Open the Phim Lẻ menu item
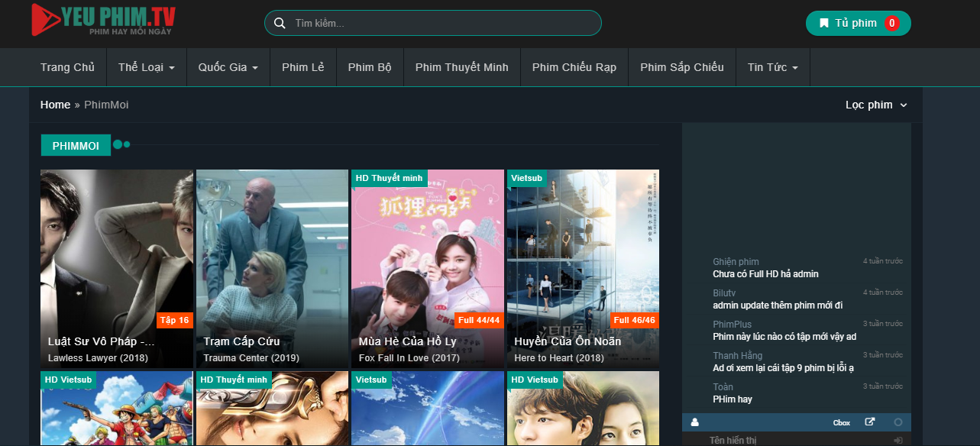980x446 pixels. coord(303,67)
